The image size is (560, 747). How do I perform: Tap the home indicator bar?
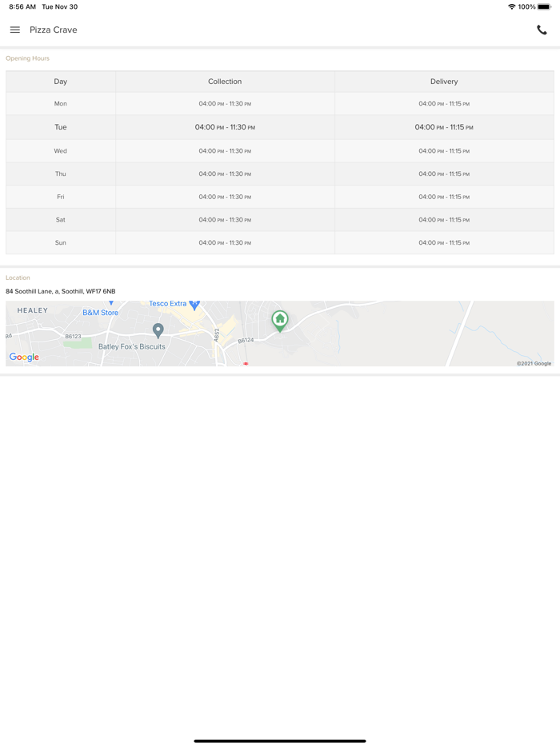(x=280, y=741)
